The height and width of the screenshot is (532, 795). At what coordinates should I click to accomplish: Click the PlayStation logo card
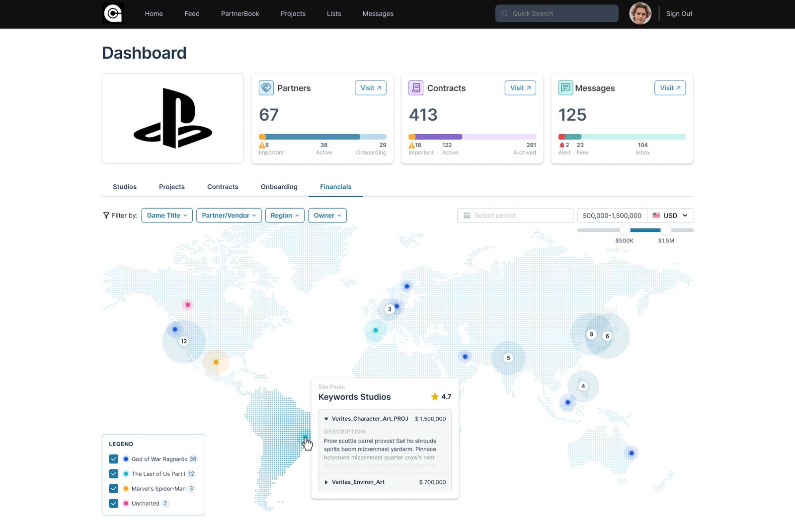click(173, 118)
